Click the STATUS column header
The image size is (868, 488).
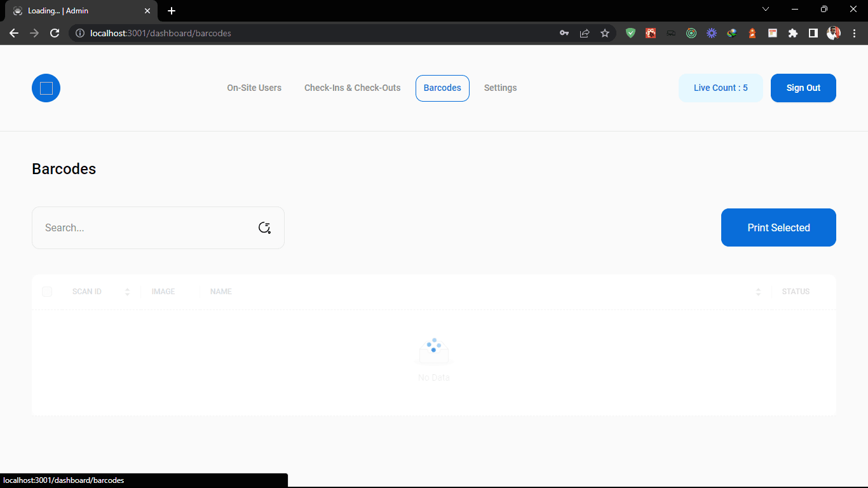tap(796, 292)
